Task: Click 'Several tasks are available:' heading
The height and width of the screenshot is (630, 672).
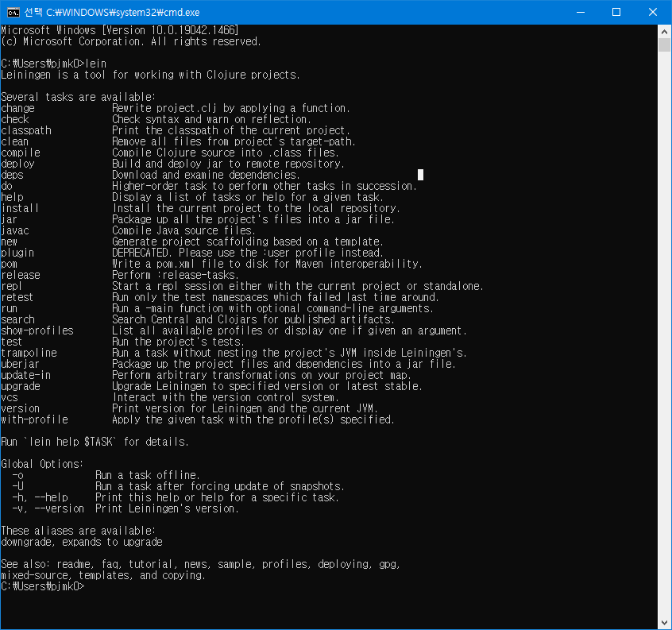Action: (x=78, y=97)
